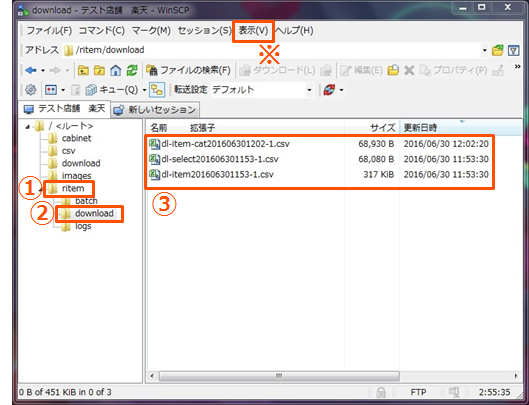Switch to the 新しいセッション tab
529x405 pixels.
click(x=156, y=110)
